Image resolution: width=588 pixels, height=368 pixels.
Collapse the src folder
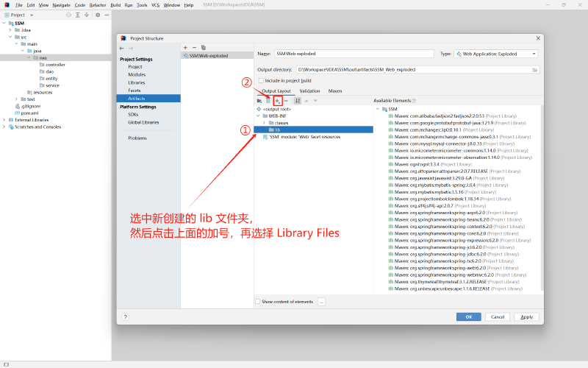pos(10,38)
